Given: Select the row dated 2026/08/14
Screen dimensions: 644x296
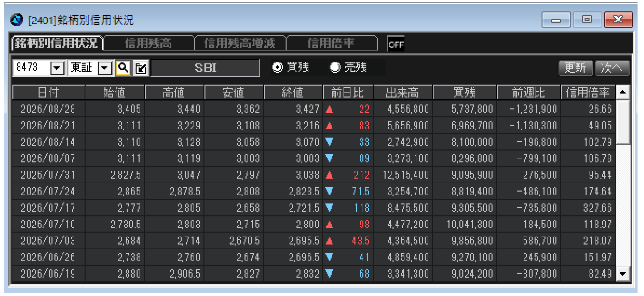Looking at the screenshot, I should [314, 142].
